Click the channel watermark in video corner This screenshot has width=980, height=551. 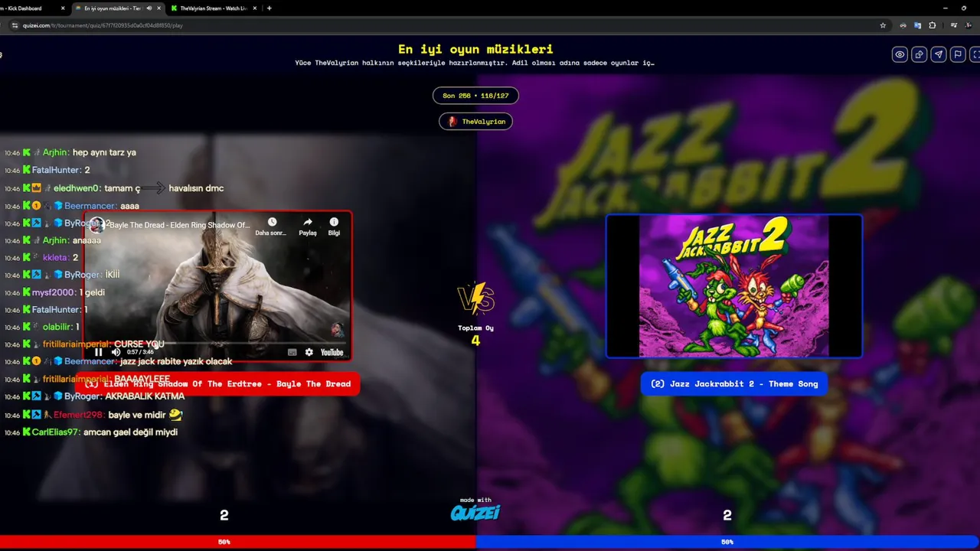pos(337,330)
